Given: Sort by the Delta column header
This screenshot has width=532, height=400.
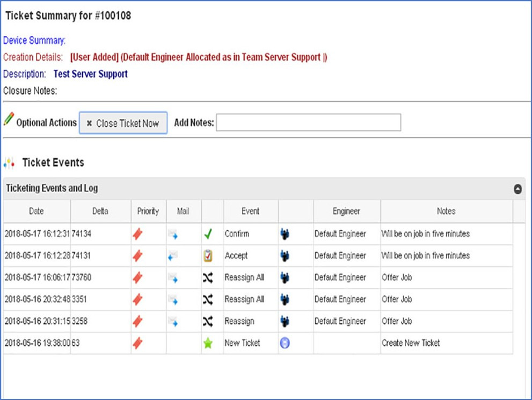Looking at the screenshot, I should [100, 211].
